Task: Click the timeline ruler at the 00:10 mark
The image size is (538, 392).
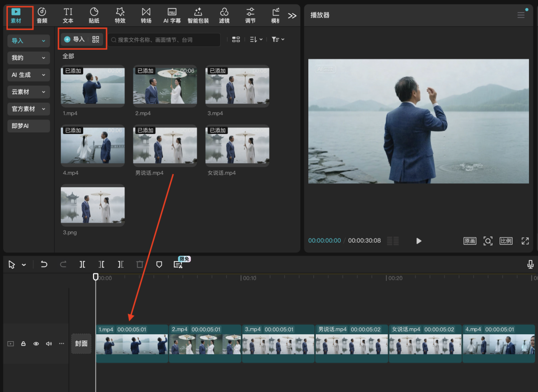Action: coord(241,278)
